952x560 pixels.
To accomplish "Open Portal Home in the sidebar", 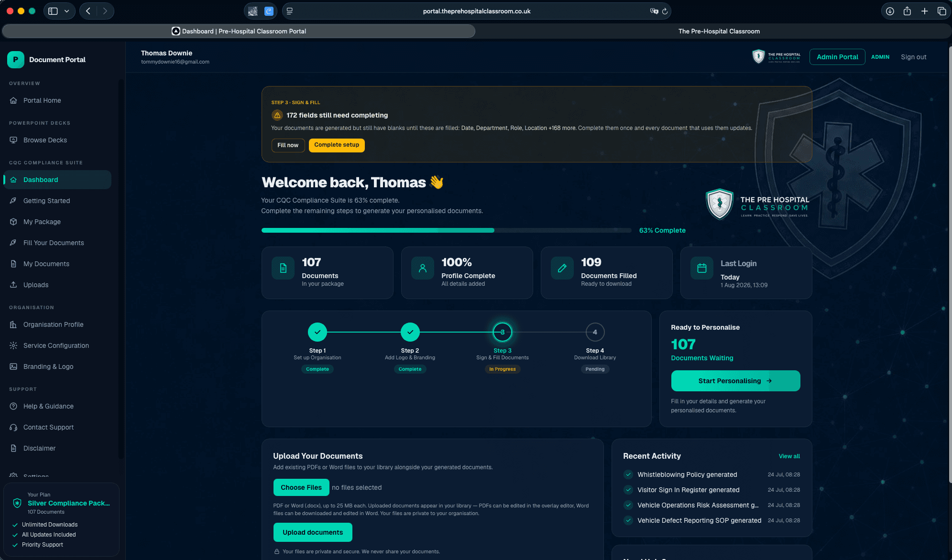I will tap(57, 100).
